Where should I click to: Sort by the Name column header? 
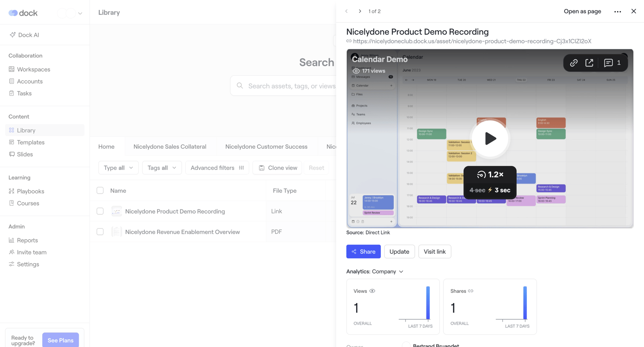tap(118, 191)
